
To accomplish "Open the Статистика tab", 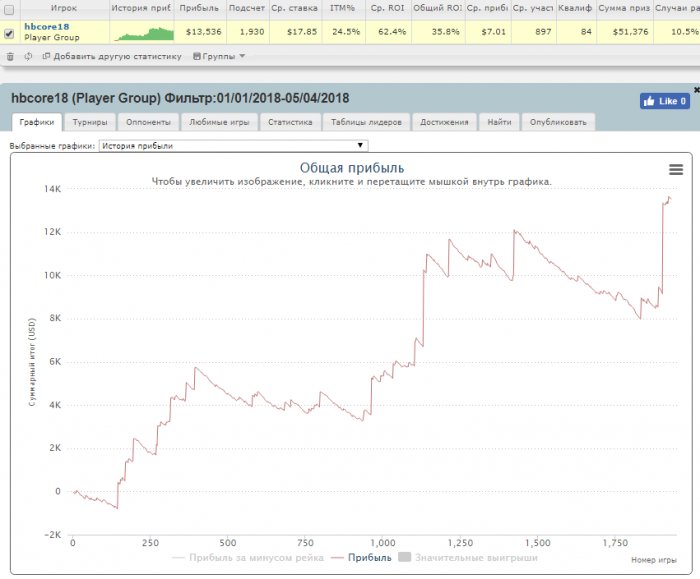I will [290, 122].
